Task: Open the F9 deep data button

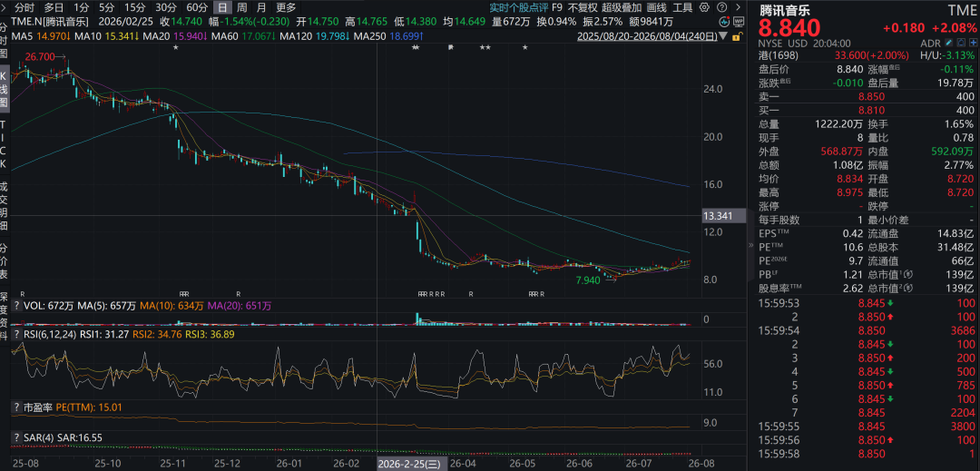Action: 557,8
